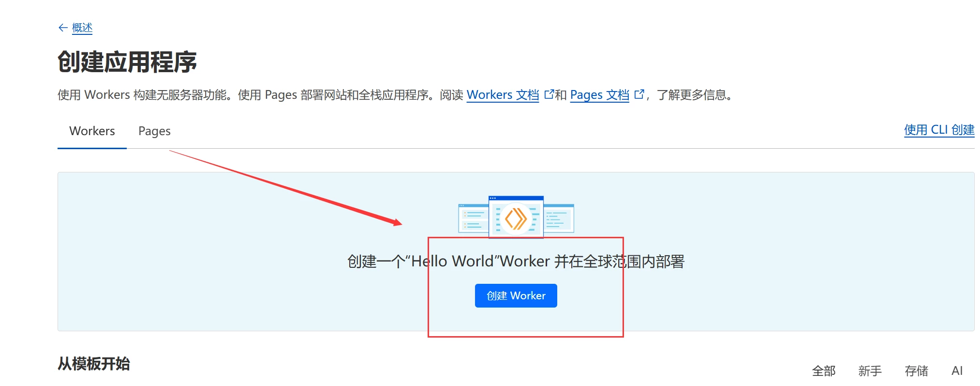The height and width of the screenshot is (386, 980).
Task: Click the orange Workers logo illustration
Action: point(516,218)
